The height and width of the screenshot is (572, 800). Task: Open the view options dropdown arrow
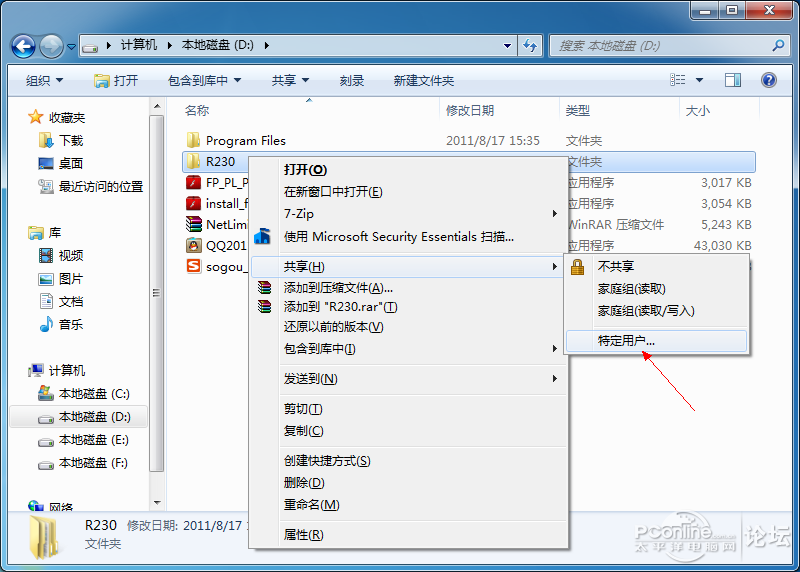(x=699, y=80)
